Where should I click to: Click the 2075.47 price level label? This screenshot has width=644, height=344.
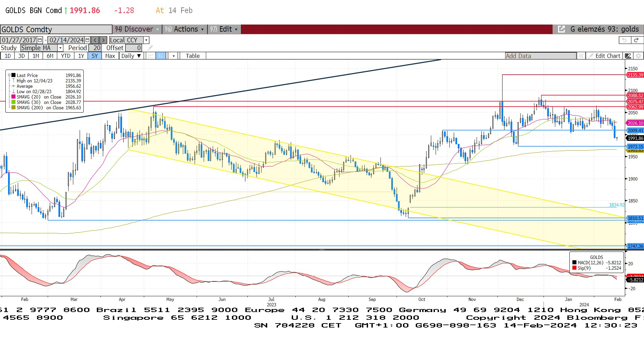[635, 102]
